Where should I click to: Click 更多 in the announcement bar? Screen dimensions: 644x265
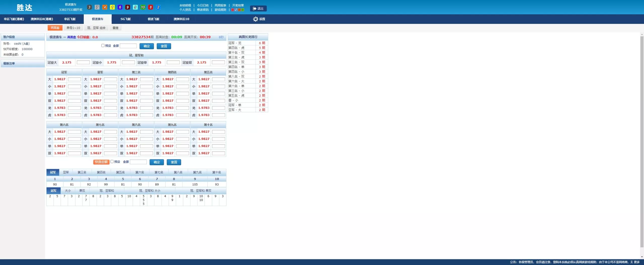pyautogui.click(x=637, y=262)
